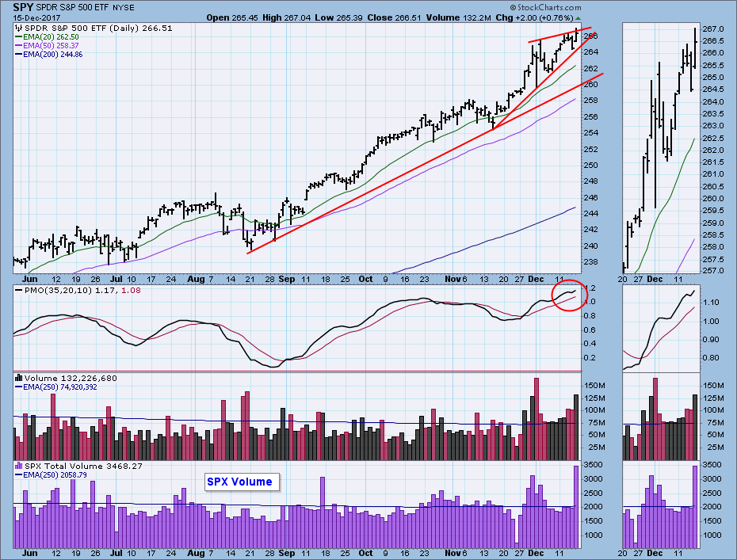The height and width of the screenshot is (560, 737).
Task: Click the SPY ticker symbol in the header
Action: point(23,7)
